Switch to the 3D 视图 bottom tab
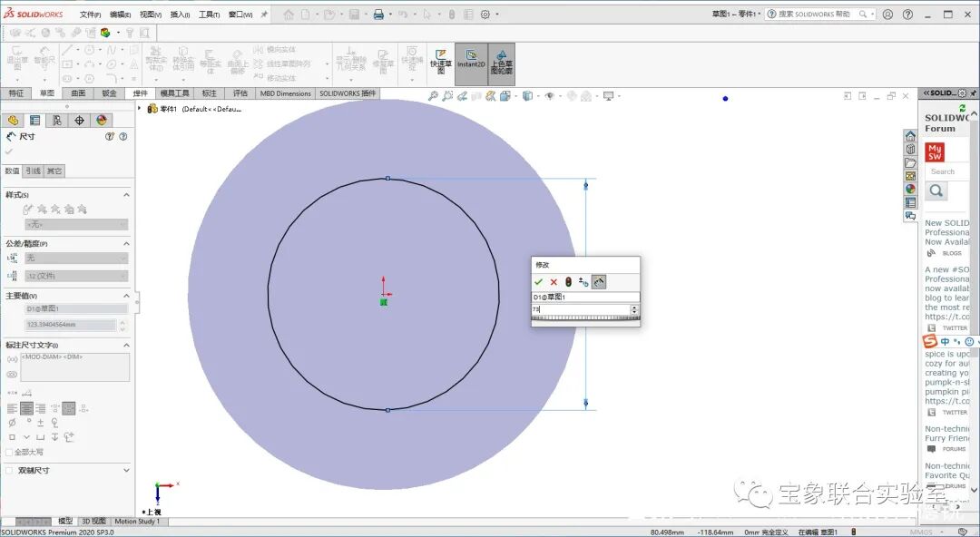This screenshot has width=980, height=537. [93, 522]
